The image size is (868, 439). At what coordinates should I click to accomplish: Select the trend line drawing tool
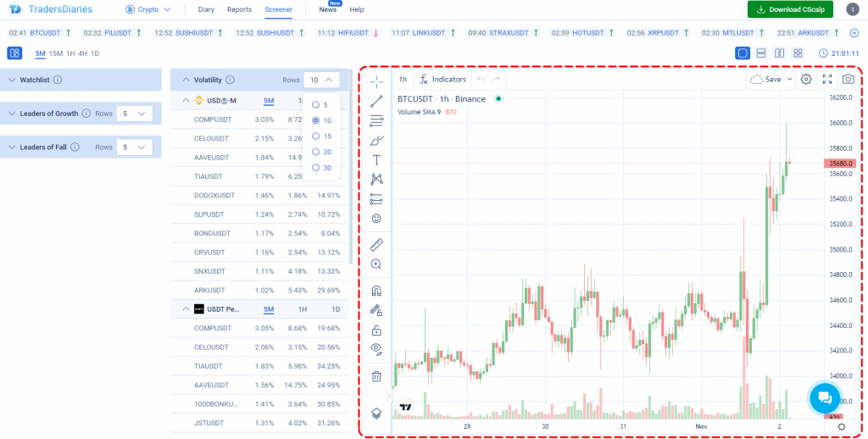(376, 101)
